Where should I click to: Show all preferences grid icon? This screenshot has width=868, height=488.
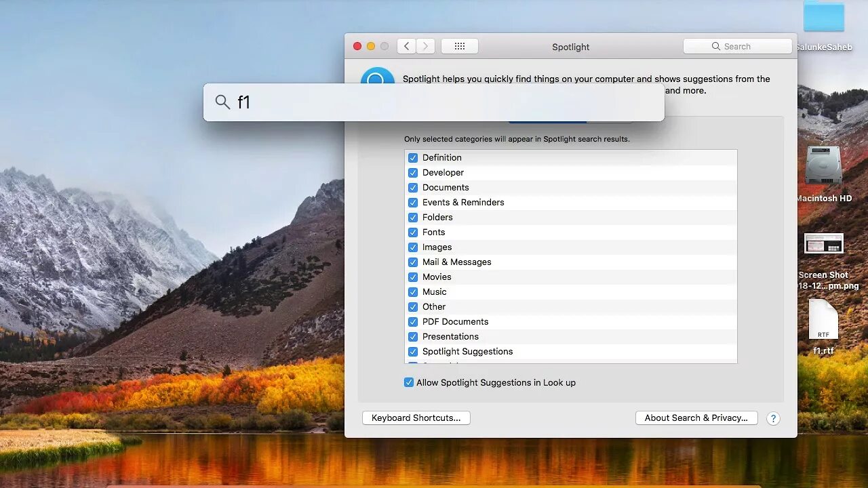pos(460,46)
